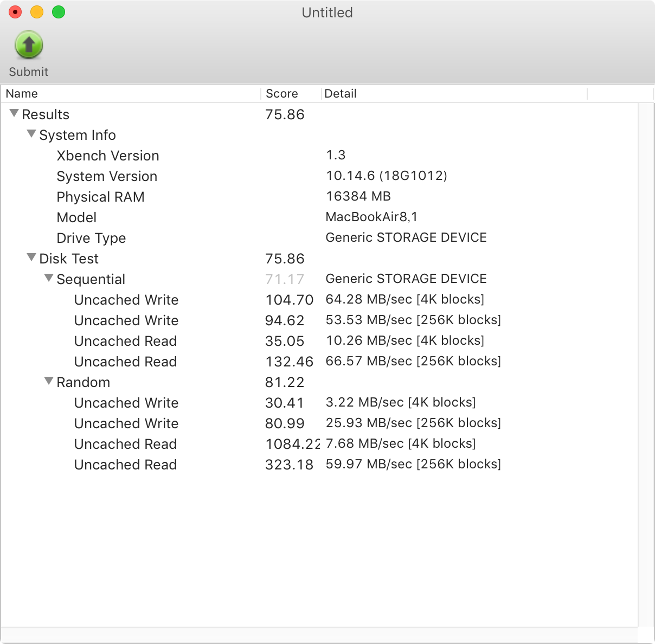This screenshot has height=644, width=655.
Task: Click the 10.14.6 (18G1012) detail value
Action: tap(387, 176)
